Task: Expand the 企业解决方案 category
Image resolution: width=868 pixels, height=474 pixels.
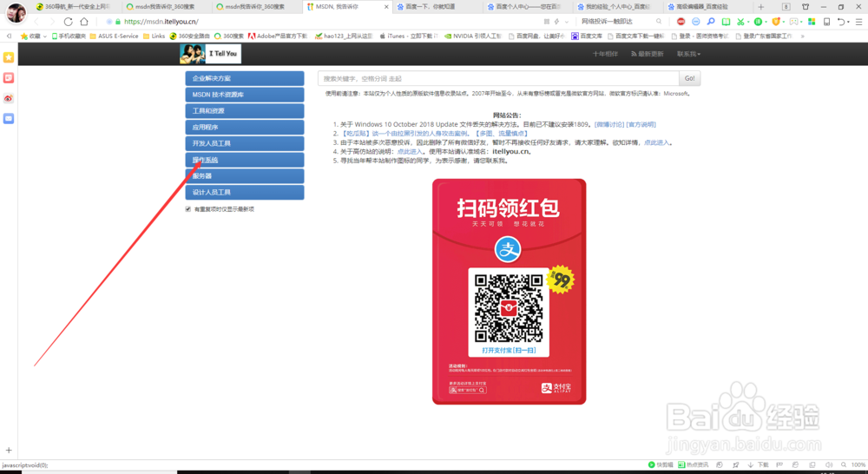Action: click(x=245, y=78)
